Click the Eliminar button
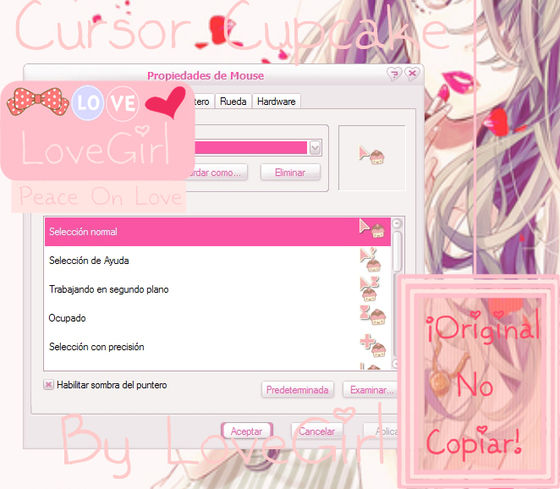This screenshot has width=560, height=489. pyautogui.click(x=290, y=173)
